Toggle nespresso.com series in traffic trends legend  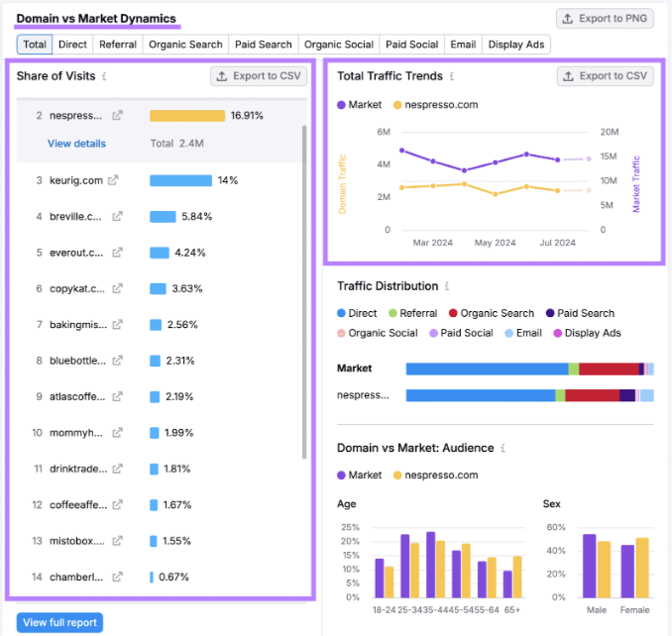click(x=435, y=105)
